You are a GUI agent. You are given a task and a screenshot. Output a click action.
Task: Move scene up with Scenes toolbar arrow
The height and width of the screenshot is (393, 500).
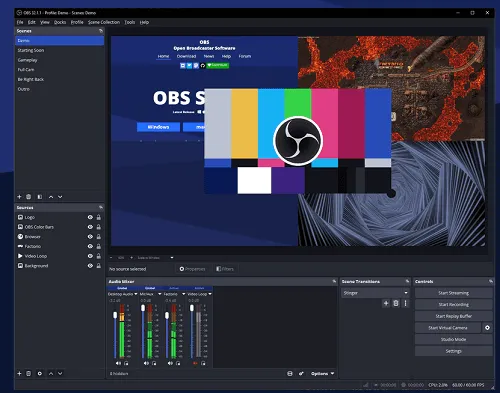coord(51,197)
